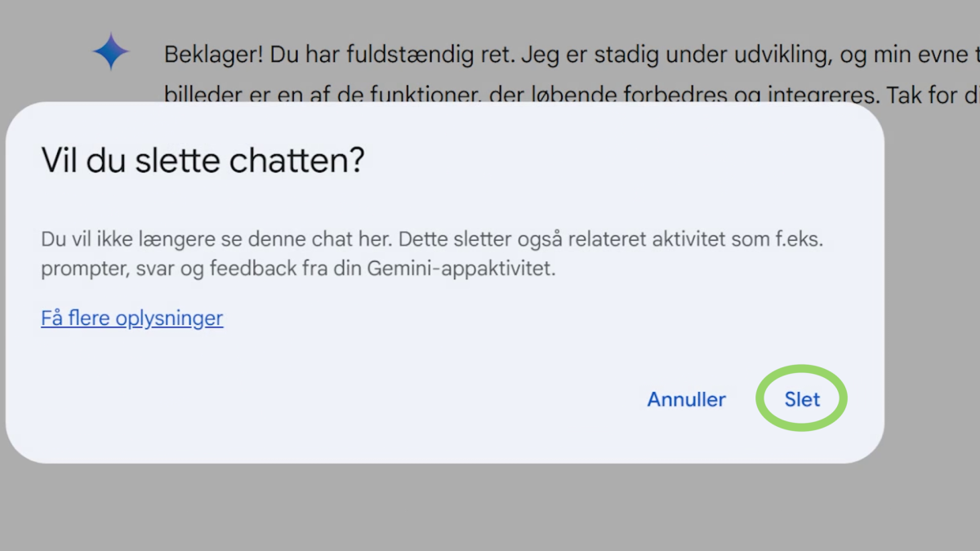Select the blue star icon beside the response
The width and height of the screenshot is (980, 551).
point(111,51)
